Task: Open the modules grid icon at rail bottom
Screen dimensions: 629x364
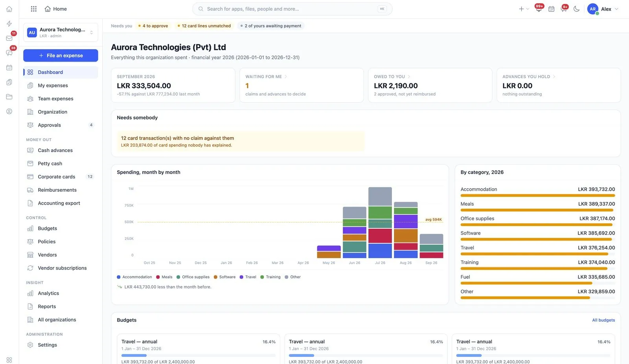Action: [x=9, y=360]
